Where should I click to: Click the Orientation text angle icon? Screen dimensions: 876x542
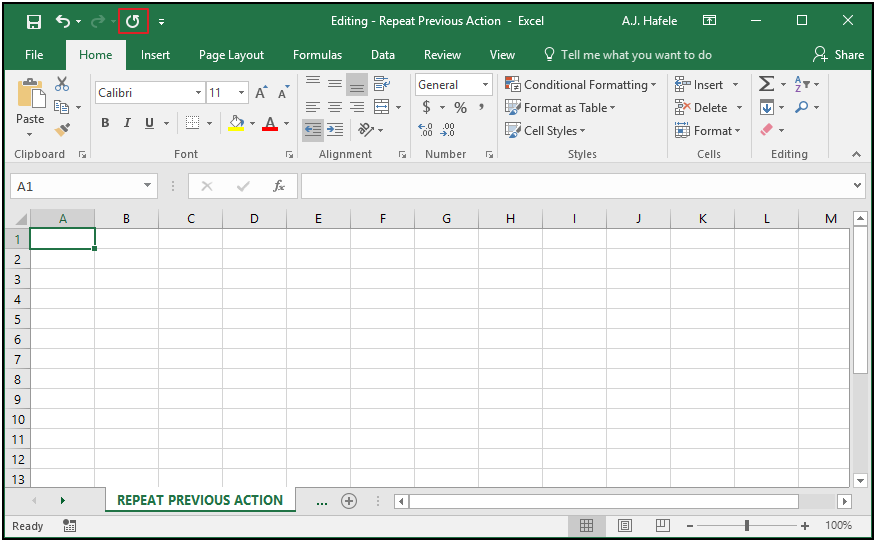(x=366, y=130)
